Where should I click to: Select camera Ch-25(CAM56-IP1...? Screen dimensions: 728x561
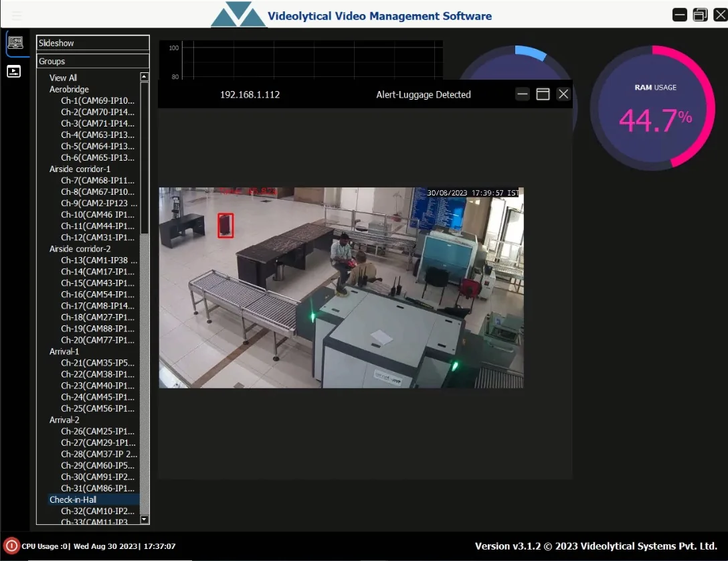point(98,408)
